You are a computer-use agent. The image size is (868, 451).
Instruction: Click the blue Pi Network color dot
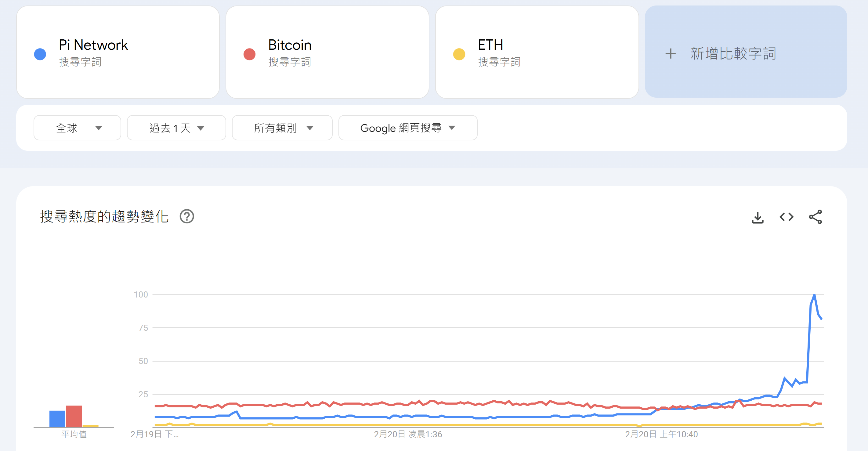[x=40, y=54]
